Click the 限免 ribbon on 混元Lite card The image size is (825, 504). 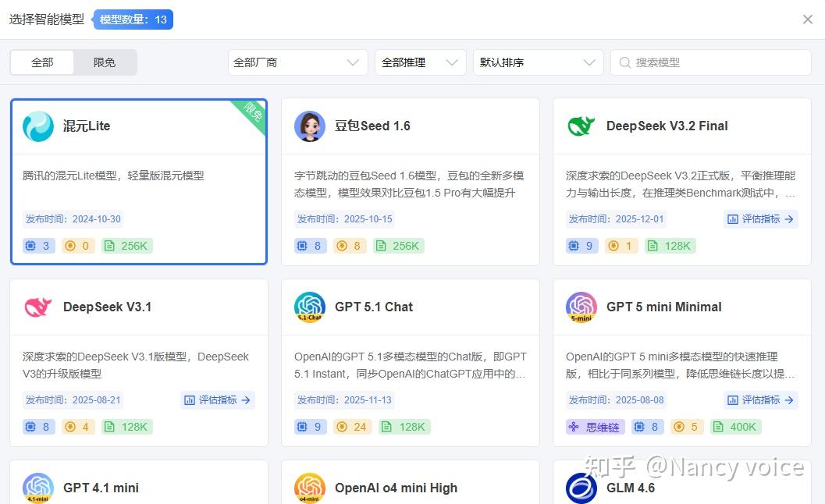point(252,112)
